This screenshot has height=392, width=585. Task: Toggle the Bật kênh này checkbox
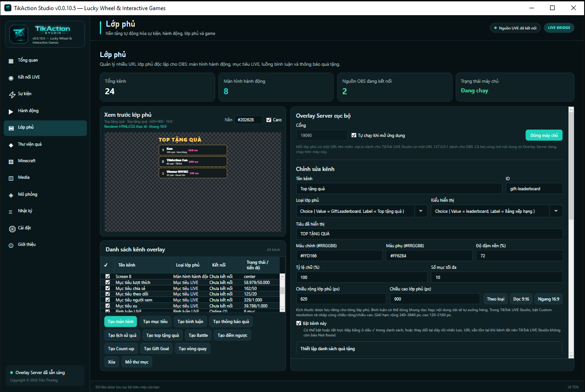pos(299,324)
